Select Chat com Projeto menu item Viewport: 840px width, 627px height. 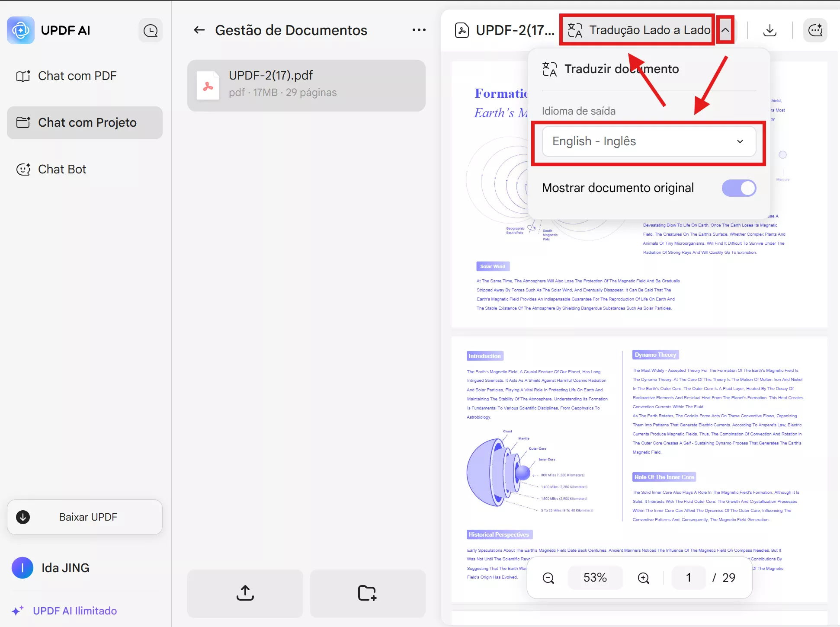[x=85, y=123]
